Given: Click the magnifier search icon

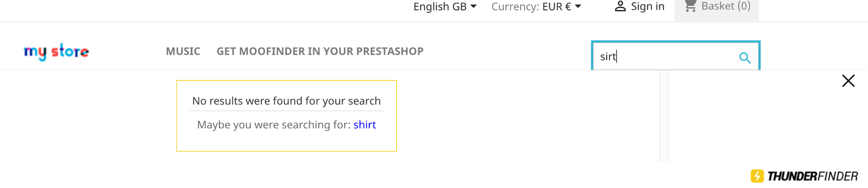Looking at the screenshot, I should [x=745, y=58].
